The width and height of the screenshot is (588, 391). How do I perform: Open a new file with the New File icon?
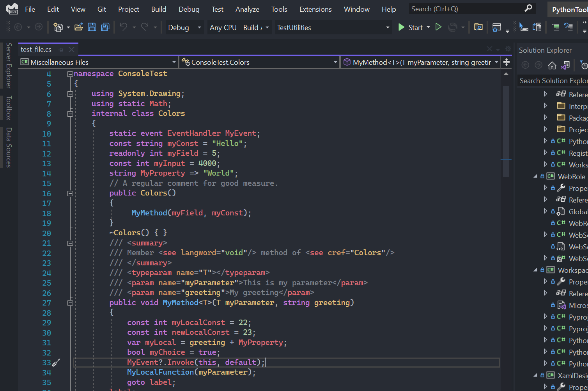tap(58, 27)
